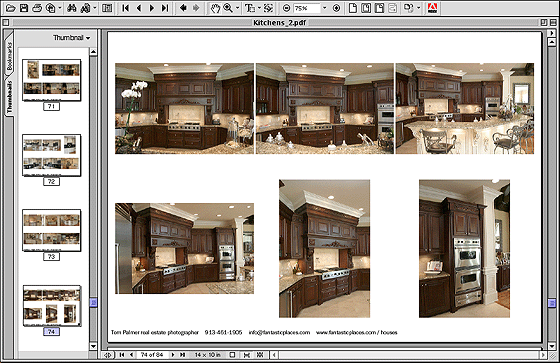Go to last page using toolbar icon
560x363 pixels.
tap(165, 8)
